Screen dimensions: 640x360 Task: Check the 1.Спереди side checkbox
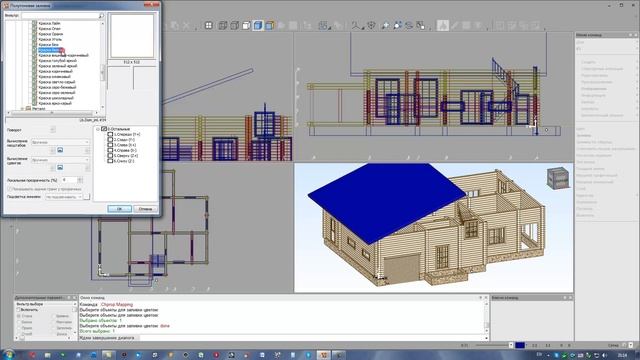(110, 134)
